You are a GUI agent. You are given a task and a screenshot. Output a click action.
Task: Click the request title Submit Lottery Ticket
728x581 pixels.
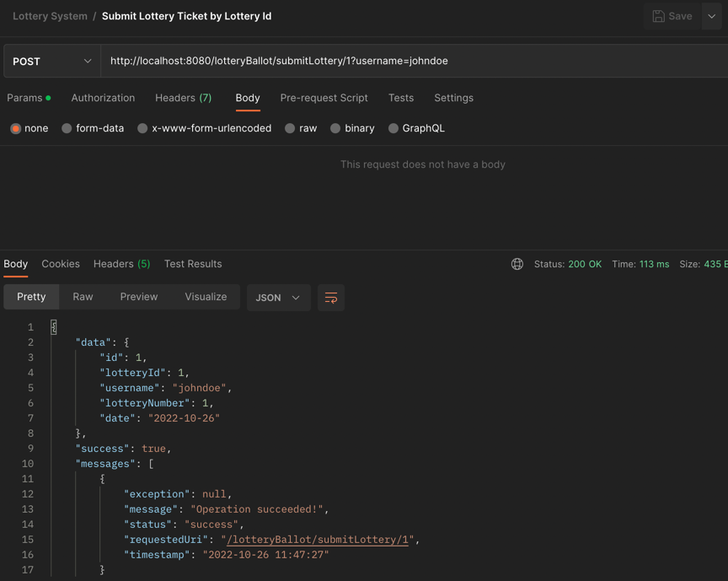point(187,16)
